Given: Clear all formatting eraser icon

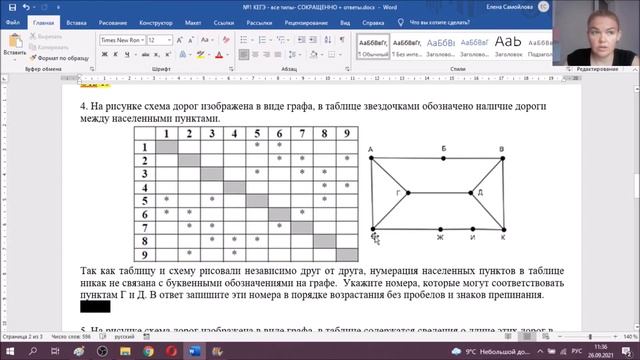Looking at the screenshot, I should tap(226, 40).
